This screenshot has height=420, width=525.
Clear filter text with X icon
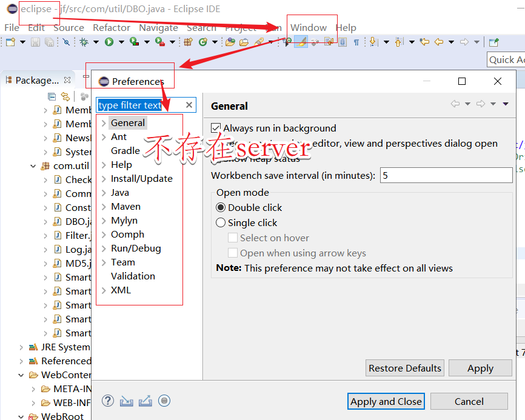click(x=189, y=105)
